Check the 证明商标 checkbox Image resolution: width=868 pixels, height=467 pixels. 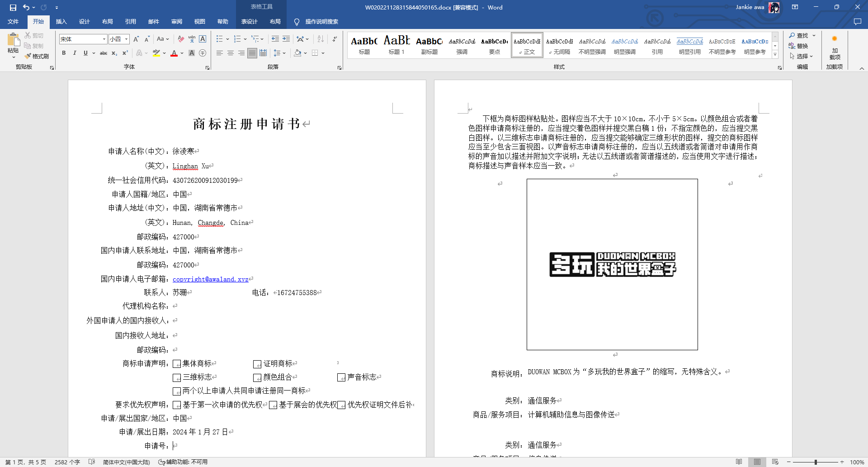pyautogui.click(x=257, y=364)
